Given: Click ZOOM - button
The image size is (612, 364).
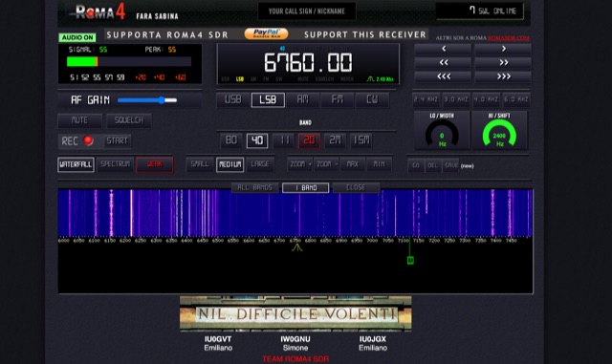Looking at the screenshot, I should click(x=327, y=164).
